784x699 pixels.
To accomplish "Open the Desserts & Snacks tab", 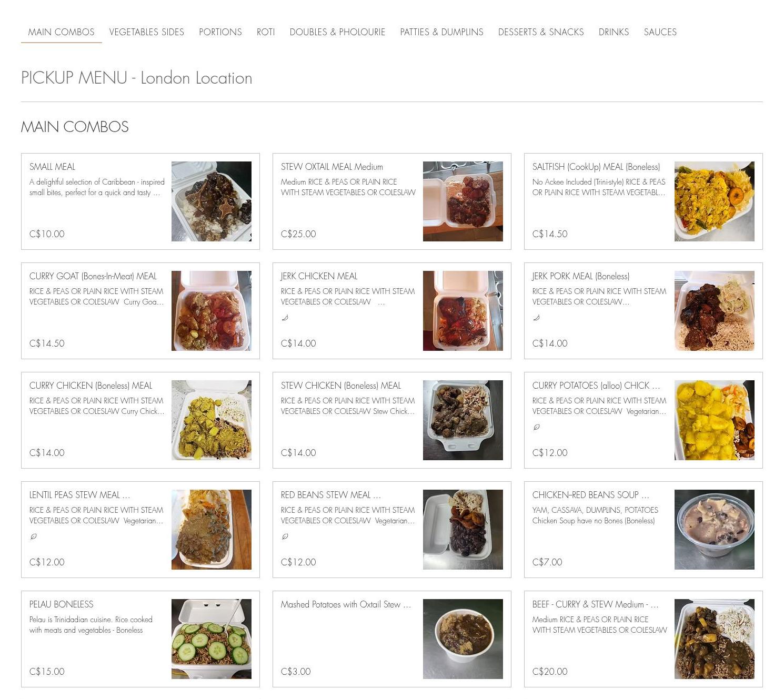I will [x=541, y=32].
